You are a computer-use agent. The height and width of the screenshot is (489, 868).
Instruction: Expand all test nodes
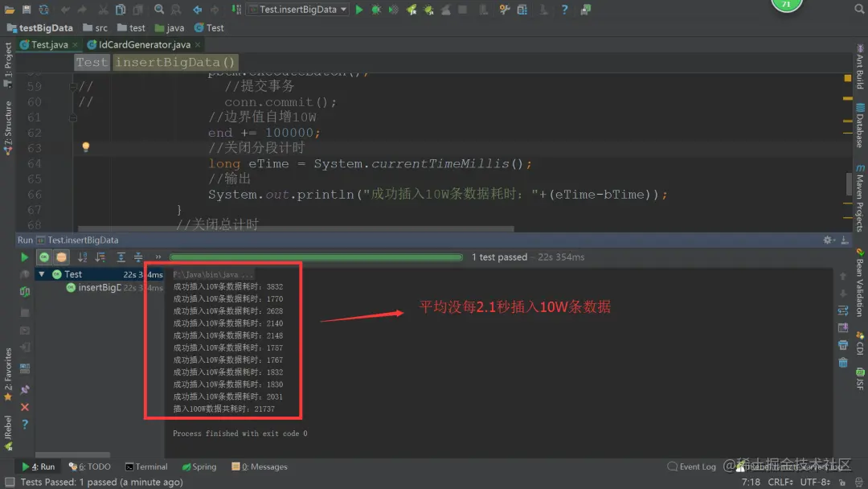[x=121, y=257]
